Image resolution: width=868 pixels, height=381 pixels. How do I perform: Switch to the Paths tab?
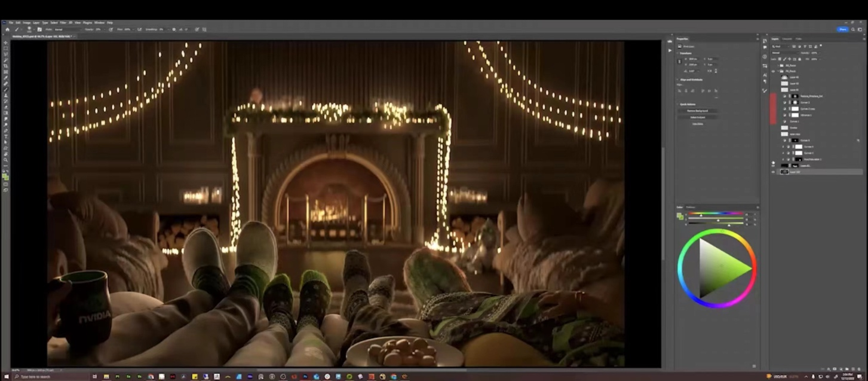click(x=799, y=39)
